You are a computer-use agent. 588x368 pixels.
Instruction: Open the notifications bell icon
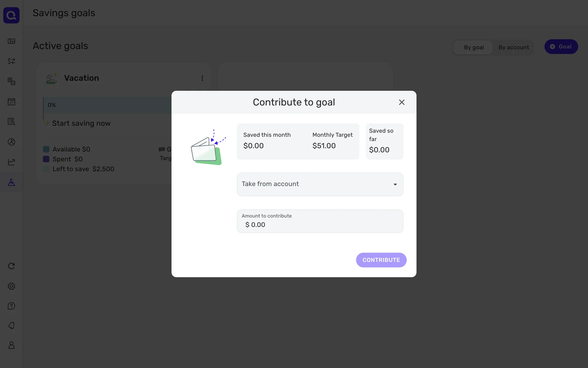tap(11, 325)
